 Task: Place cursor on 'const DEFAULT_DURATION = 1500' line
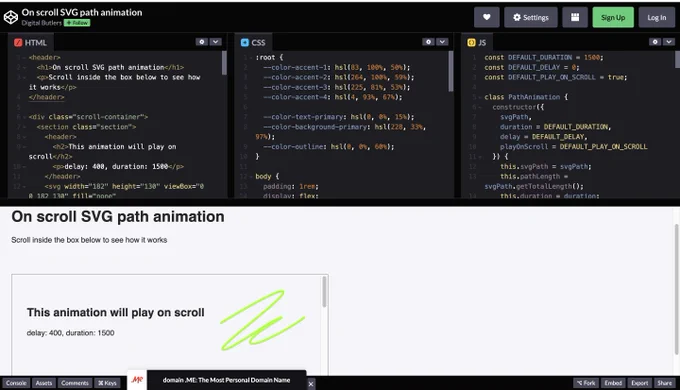pyautogui.click(x=543, y=57)
